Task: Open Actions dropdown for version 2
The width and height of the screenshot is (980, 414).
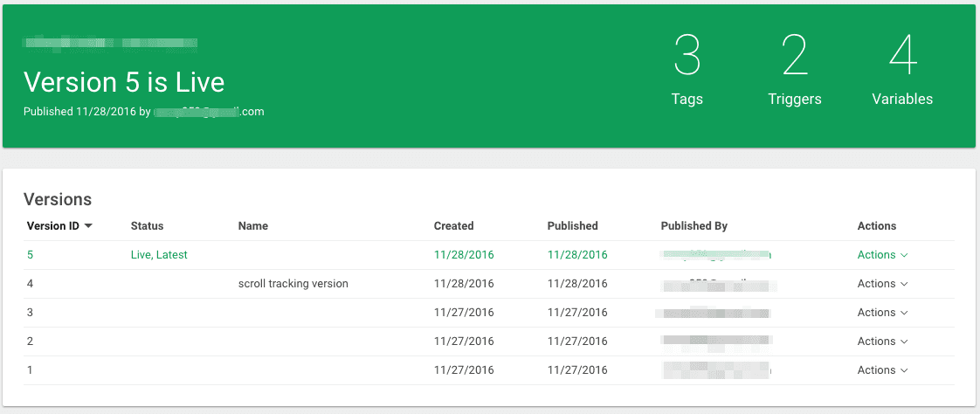Action: pyautogui.click(x=882, y=341)
